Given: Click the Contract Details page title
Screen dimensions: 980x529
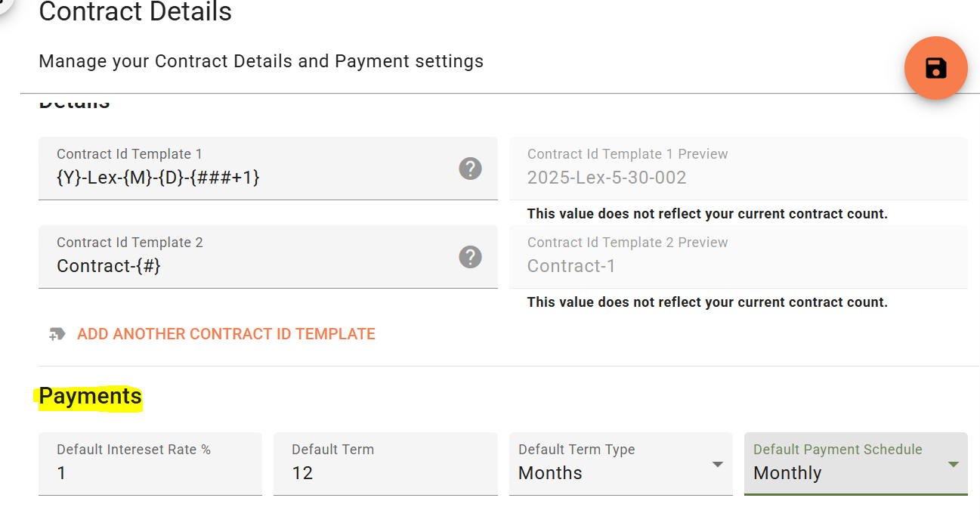Looking at the screenshot, I should (135, 12).
